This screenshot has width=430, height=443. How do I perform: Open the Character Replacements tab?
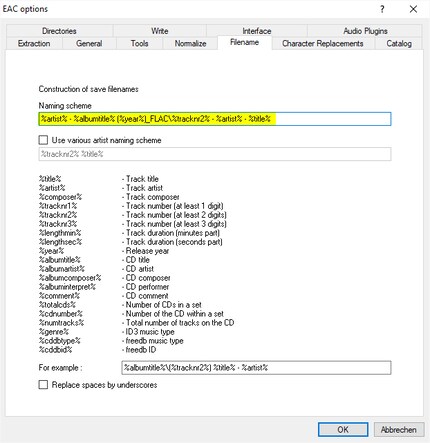pos(323,43)
